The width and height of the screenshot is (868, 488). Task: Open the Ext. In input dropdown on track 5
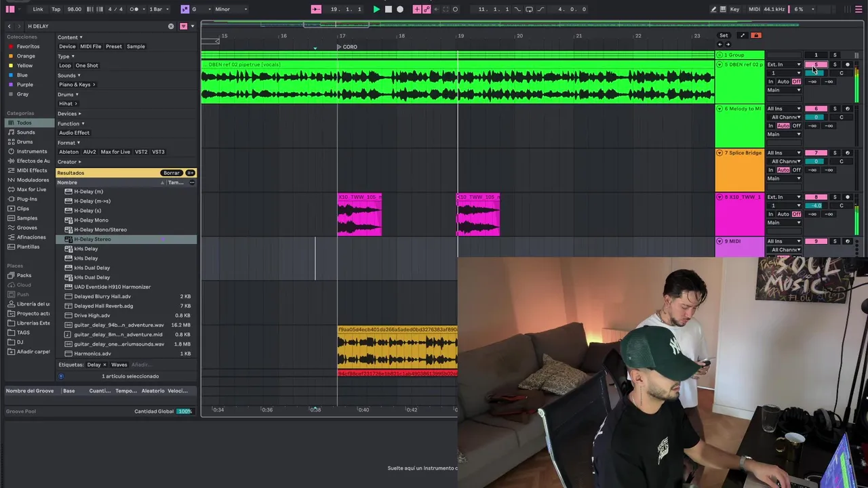(x=783, y=64)
